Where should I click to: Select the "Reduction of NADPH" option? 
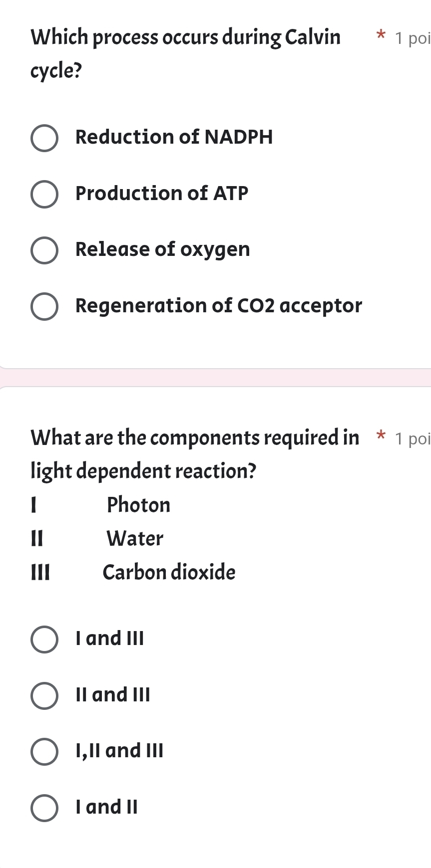44,138
